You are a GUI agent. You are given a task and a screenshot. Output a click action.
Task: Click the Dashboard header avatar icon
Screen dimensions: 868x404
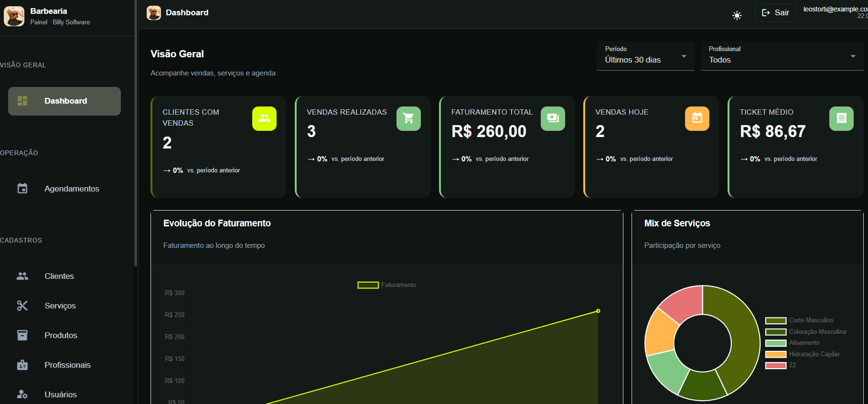click(x=154, y=13)
